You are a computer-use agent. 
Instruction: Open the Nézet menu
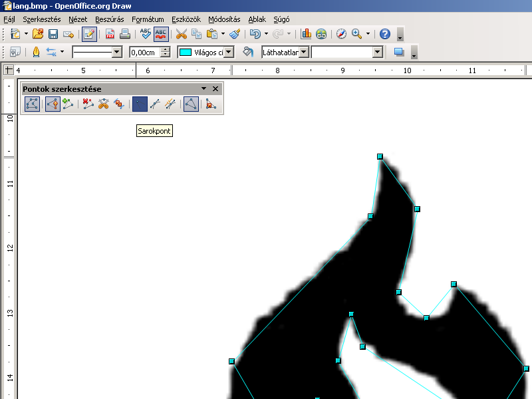coord(78,19)
